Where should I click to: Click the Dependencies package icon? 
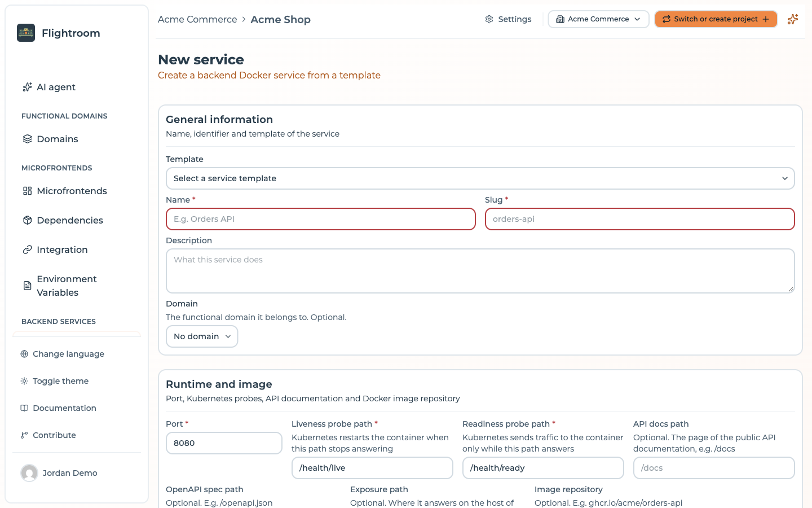(27, 220)
